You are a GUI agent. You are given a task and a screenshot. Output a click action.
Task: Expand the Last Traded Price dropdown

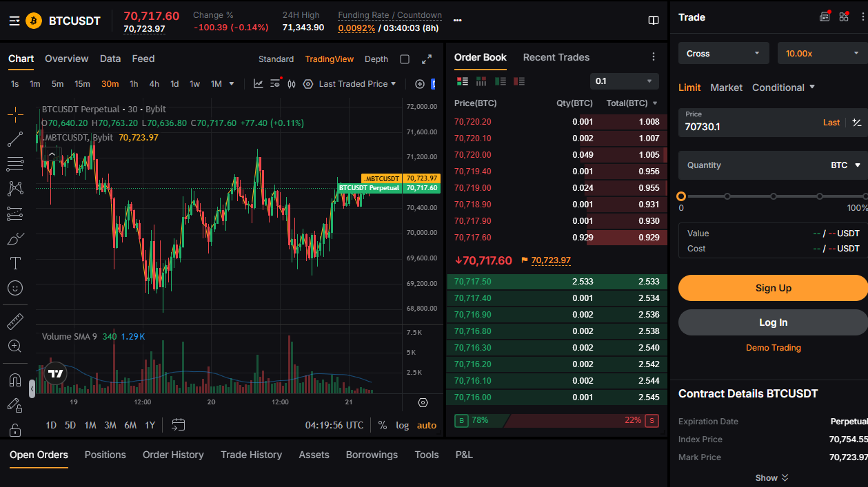[357, 84]
